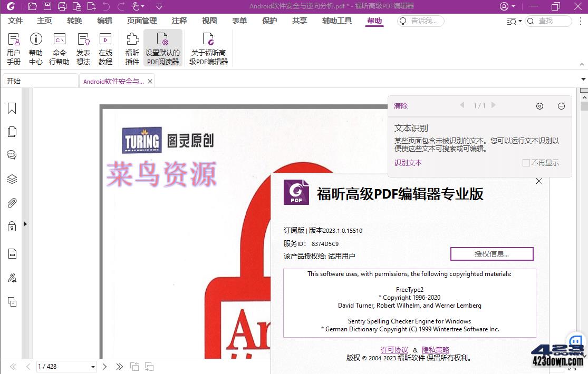The height and width of the screenshot is (374, 588).
Task: Open 发表想法 to share ideas
Action: (x=83, y=47)
